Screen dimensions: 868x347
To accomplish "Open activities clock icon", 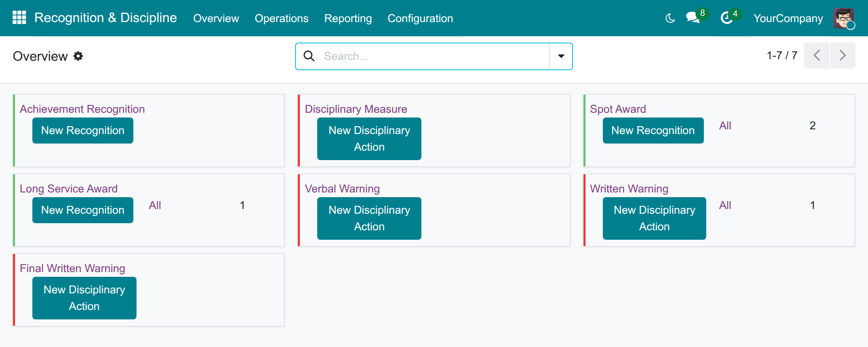I will pos(726,18).
